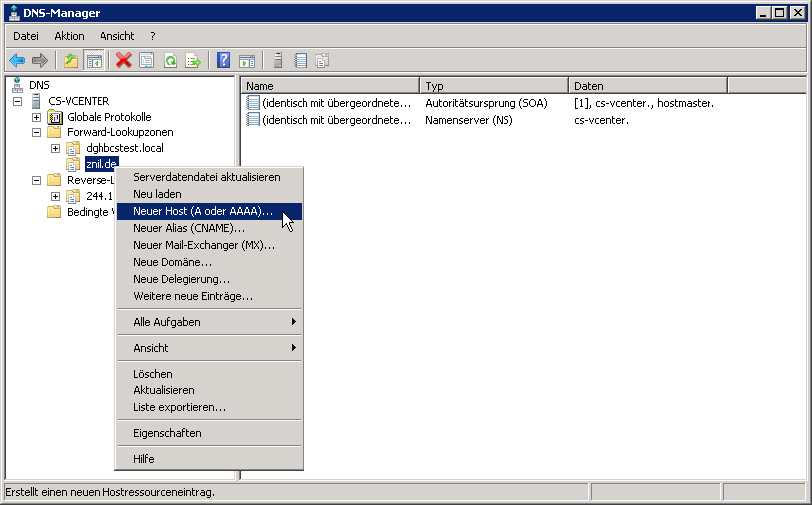Collapse the Forward-Lookupzonen node
The image size is (812, 505).
click(37, 132)
